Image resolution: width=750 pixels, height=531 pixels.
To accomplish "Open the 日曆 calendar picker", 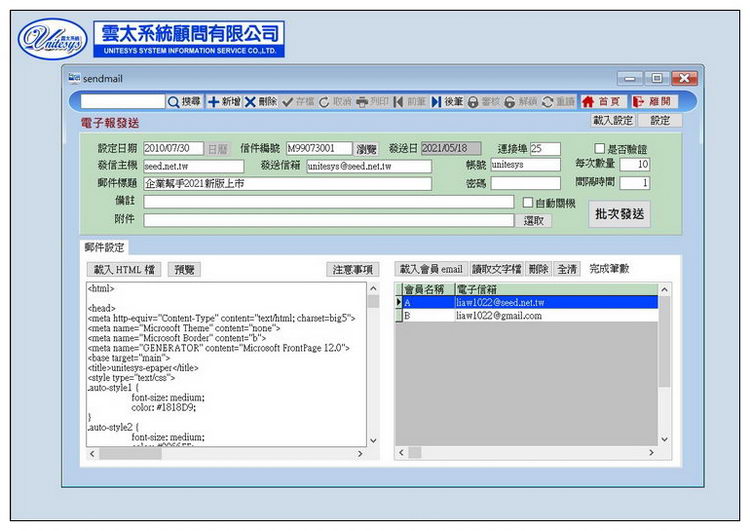I will point(217,148).
